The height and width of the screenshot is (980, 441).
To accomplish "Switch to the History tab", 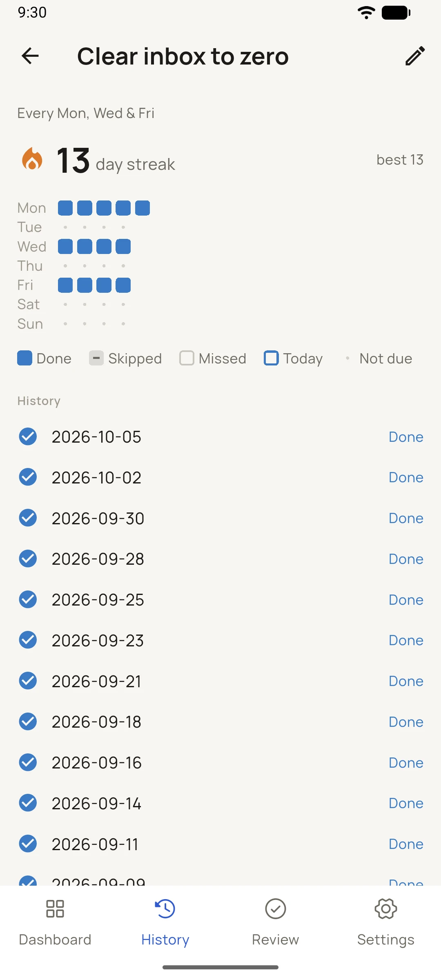I will click(165, 923).
